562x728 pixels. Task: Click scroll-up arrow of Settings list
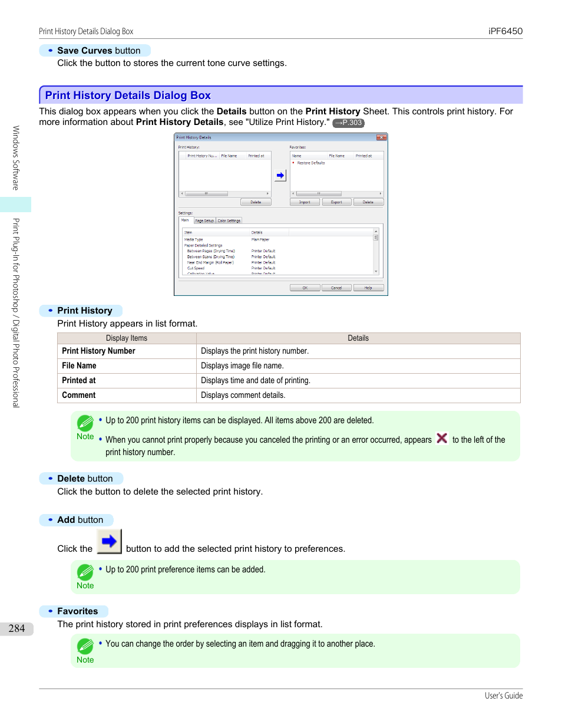point(376,232)
